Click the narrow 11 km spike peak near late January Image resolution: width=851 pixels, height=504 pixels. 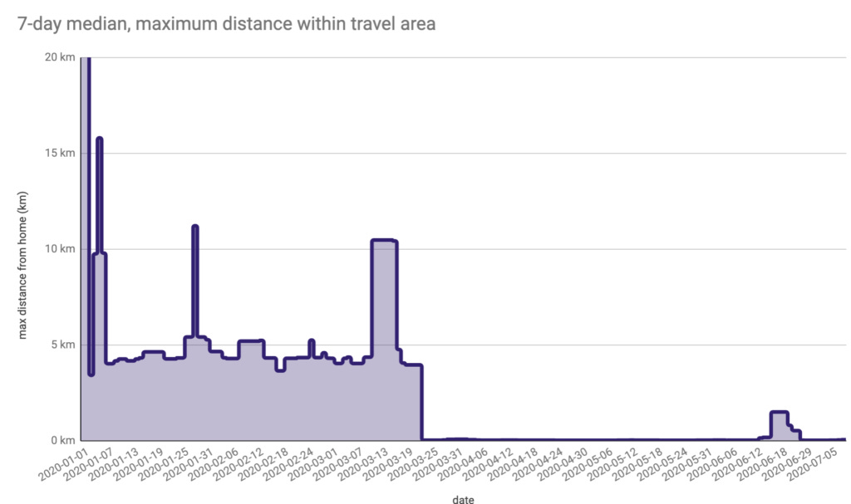click(x=194, y=227)
